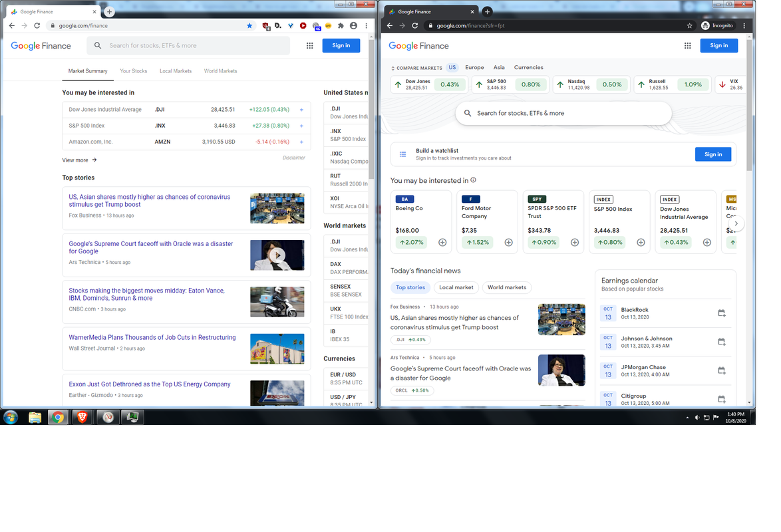This screenshot has height=532, width=781.
Task: Add JPMorgan Chase earnings to calendar
Action: pyautogui.click(x=721, y=370)
